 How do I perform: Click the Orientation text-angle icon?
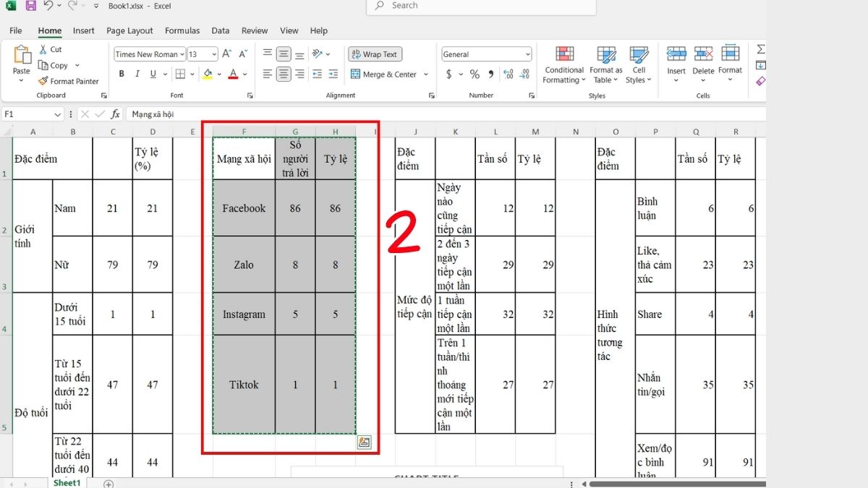pos(318,54)
